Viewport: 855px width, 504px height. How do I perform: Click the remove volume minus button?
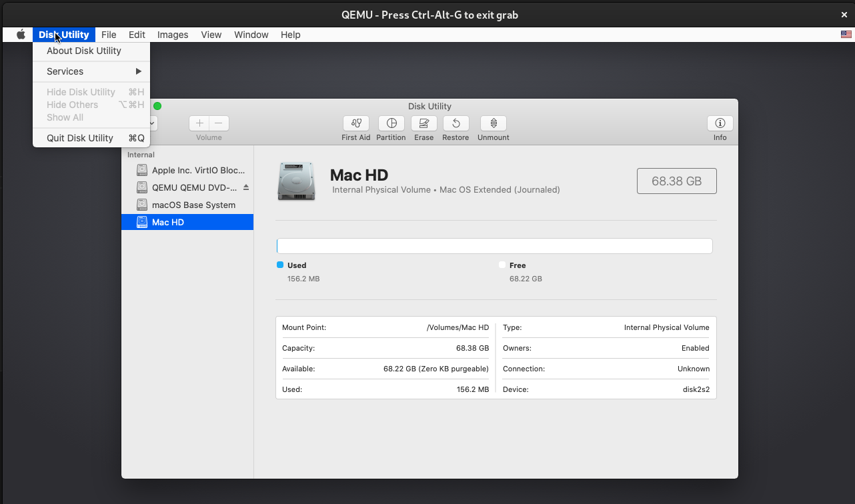pyautogui.click(x=219, y=123)
